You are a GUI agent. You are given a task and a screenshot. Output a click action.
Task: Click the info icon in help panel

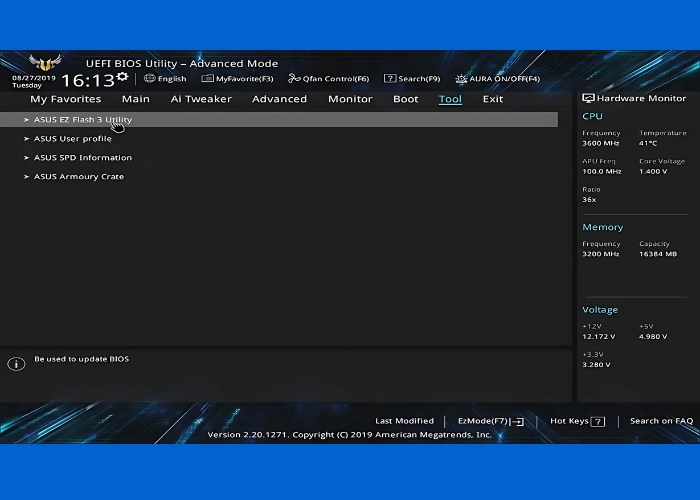coord(15,365)
